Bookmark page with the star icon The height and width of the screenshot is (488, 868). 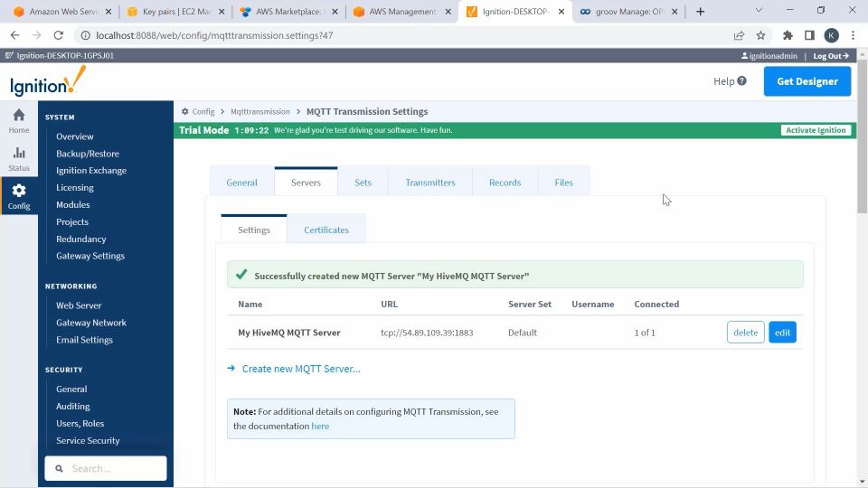(760, 35)
